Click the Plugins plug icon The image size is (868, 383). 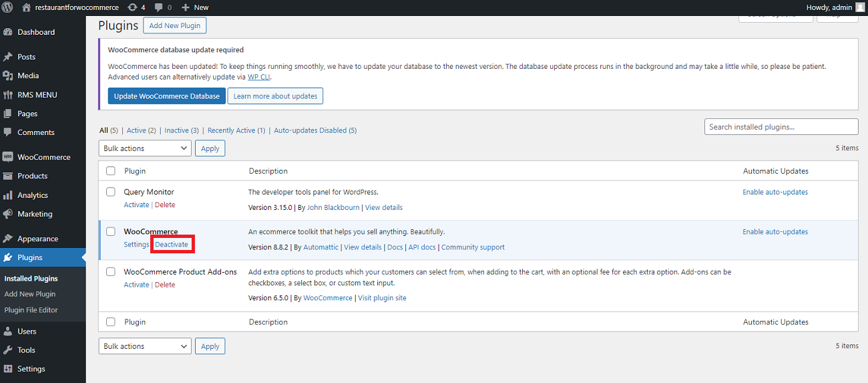click(8, 257)
